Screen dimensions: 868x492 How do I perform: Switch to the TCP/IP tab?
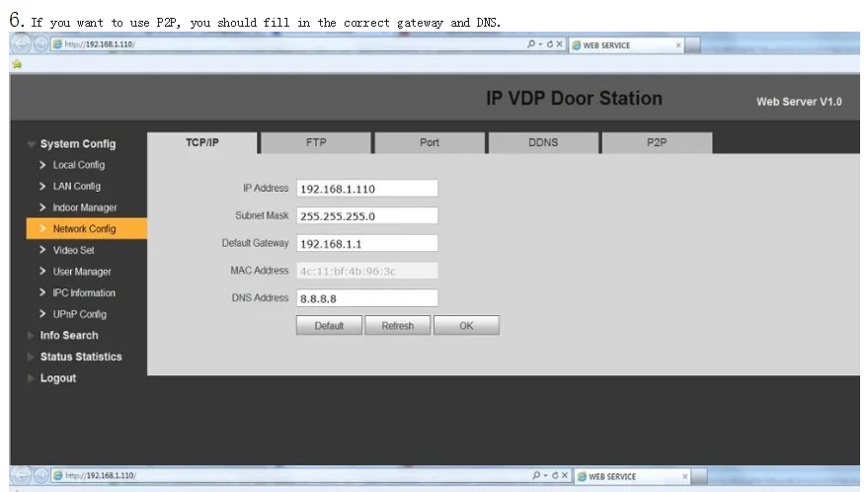[202, 142]
